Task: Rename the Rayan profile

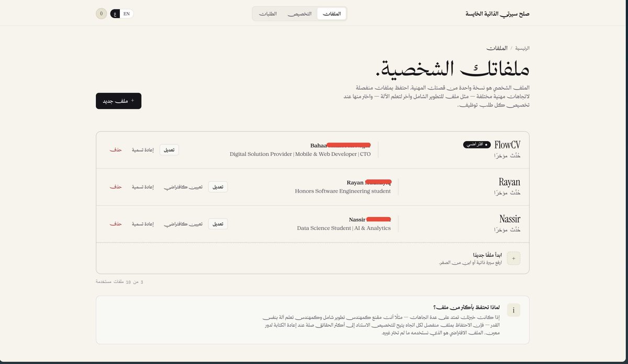Action: (143, 187)
